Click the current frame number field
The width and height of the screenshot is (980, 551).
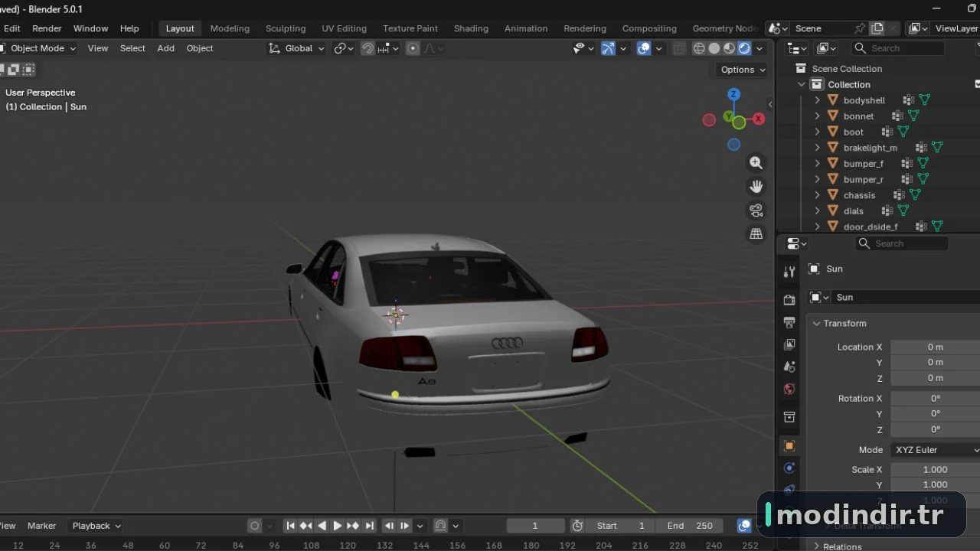pos(535,526)
